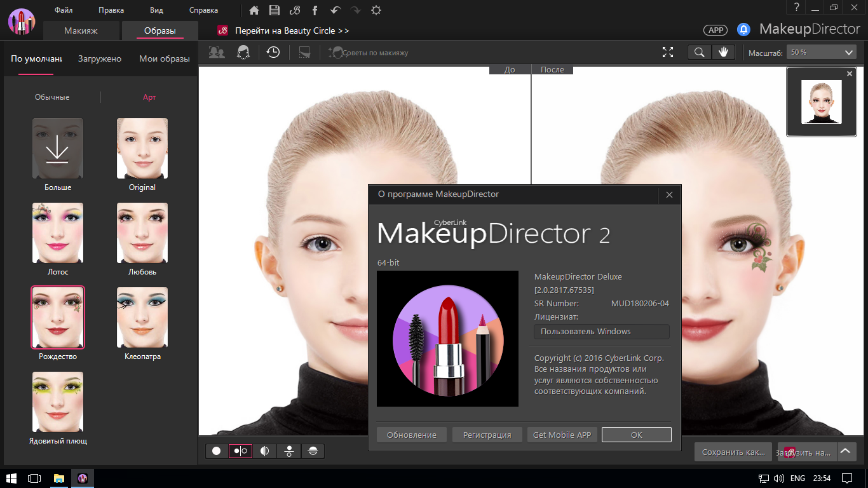Click the Get Mobile APP button
This screenshot has height=488, width=868.
(x=562, y=435)
